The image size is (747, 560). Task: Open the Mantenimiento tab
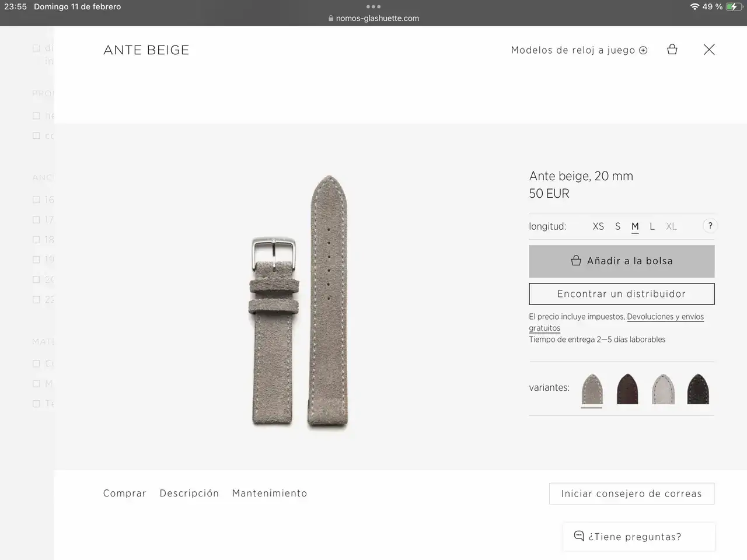click(x=270, y=494)
